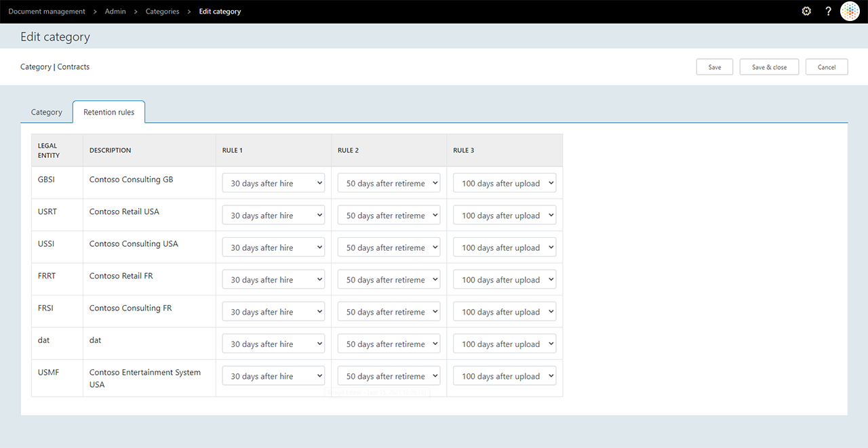The image size is (868, 448).
Task: Click the Save & close button
Action: 769,67
